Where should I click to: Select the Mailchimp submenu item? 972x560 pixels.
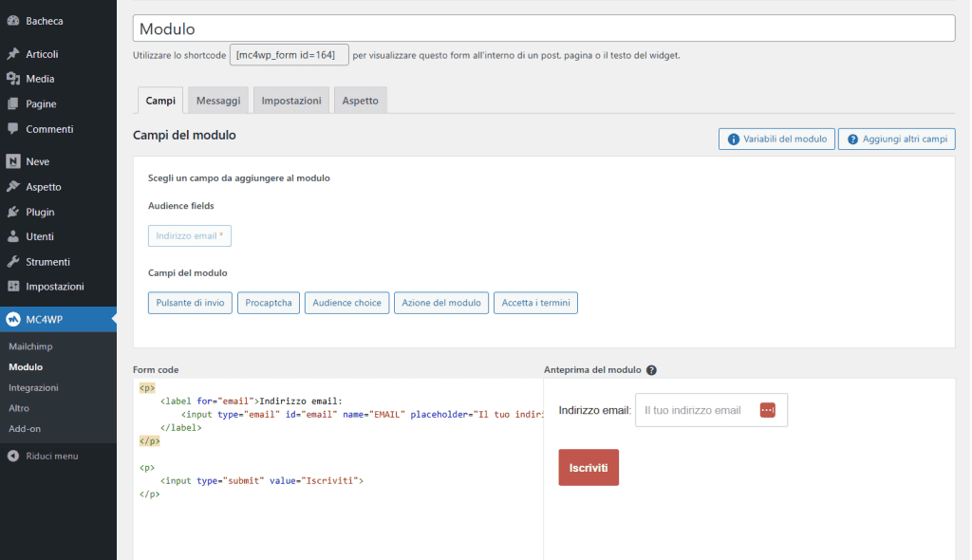[x=30, y=346]
